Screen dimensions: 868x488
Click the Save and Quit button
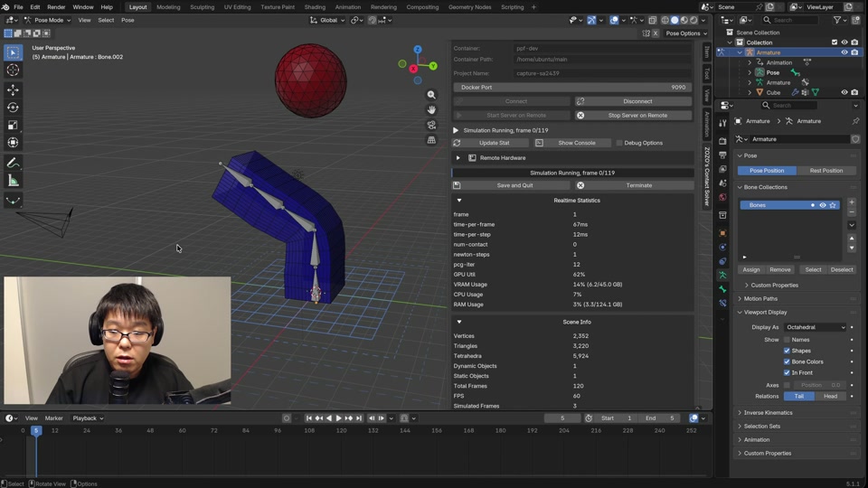[x=511, y=185]
